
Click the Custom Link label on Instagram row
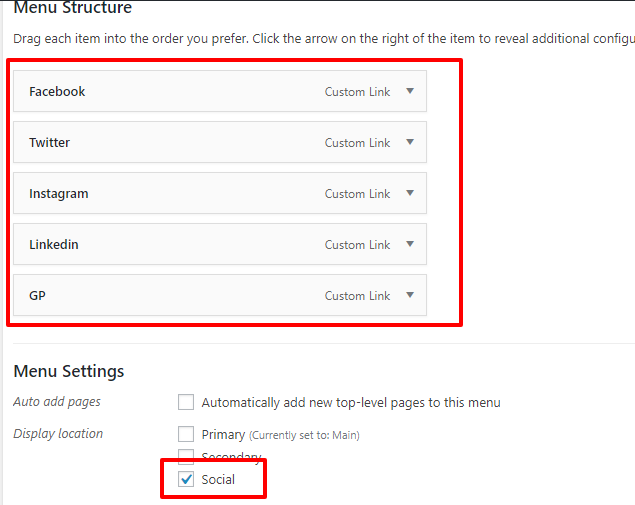coord(357,194)
